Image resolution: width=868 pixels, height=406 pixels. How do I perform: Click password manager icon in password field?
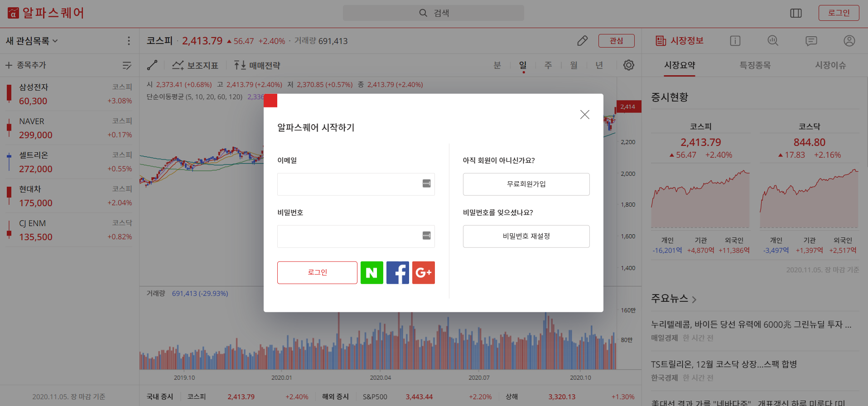point(427,236)
